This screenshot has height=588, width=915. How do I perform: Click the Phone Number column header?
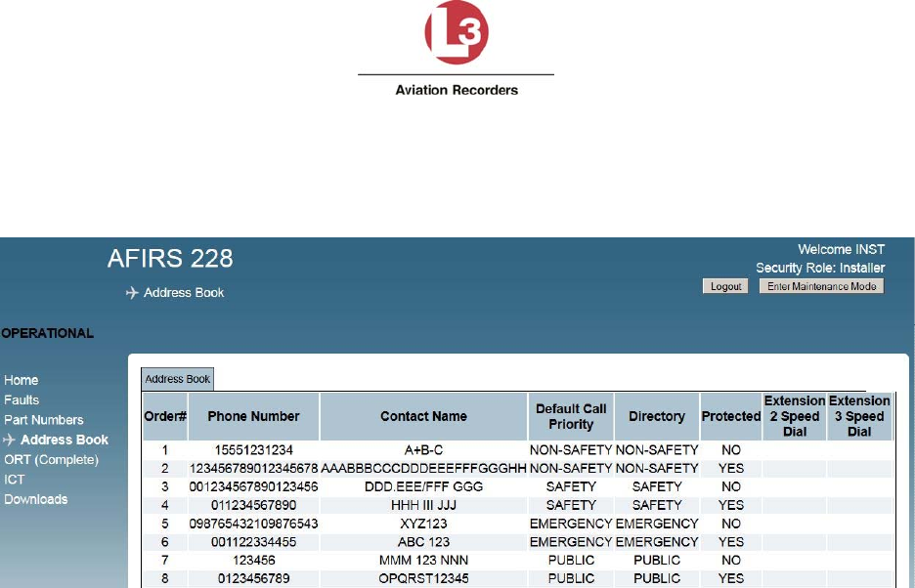pos(253,416)
